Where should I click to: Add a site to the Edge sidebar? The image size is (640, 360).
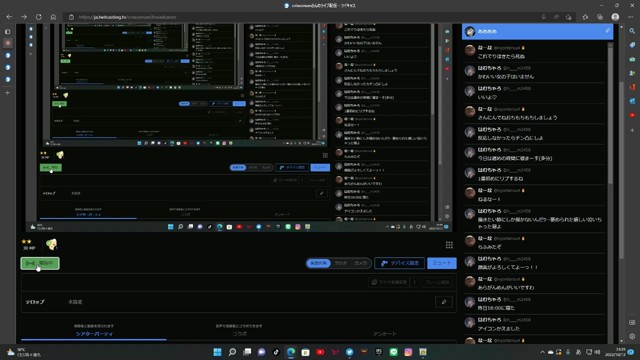tap(632, 130)
